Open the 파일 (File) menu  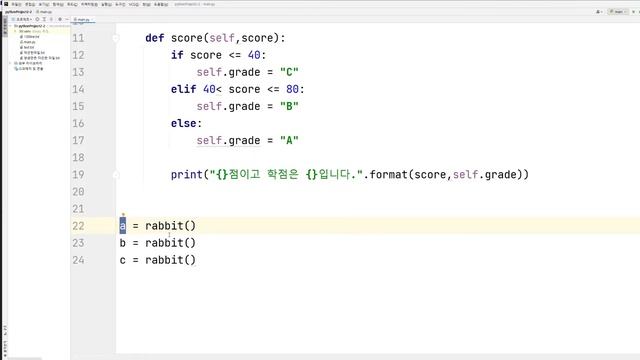[x=16, y=4]
